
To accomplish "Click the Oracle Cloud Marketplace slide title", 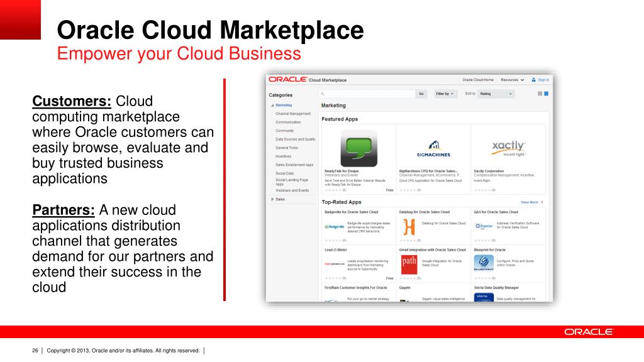I will pyautogui.click(x=210, y=30).
